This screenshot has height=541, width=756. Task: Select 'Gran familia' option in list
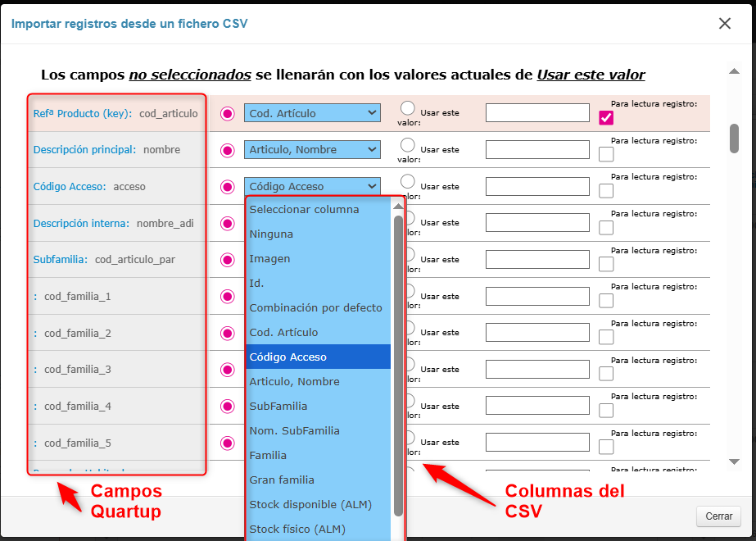[281, 480]
